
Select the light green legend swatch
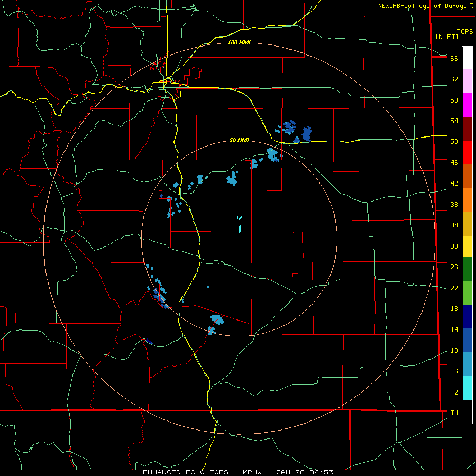467,293
